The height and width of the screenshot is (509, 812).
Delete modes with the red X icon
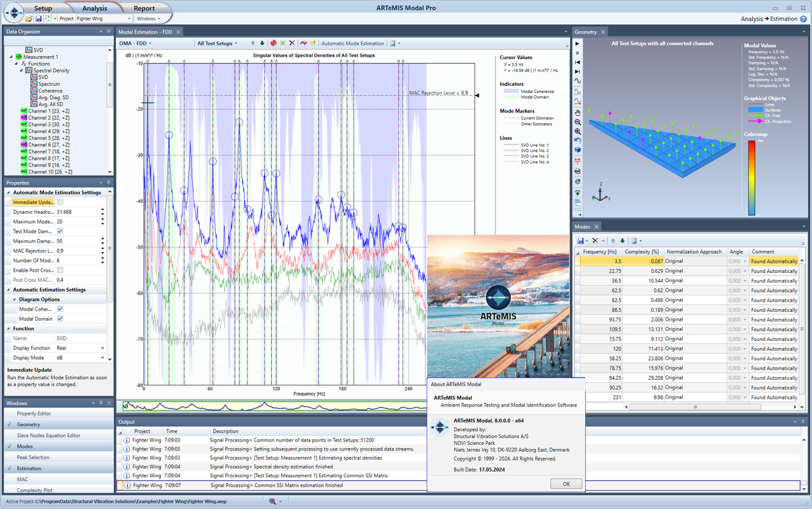(x=292, y=43)
